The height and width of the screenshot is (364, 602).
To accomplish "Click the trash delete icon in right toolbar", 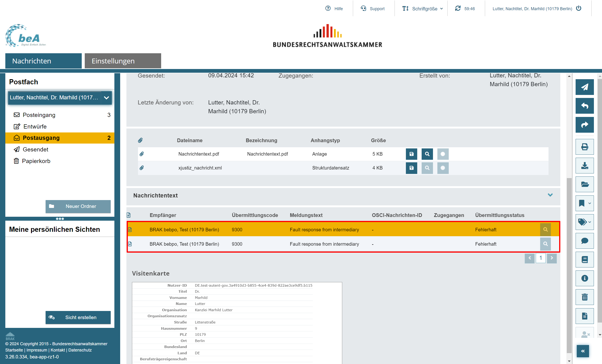I will [584, 297].
